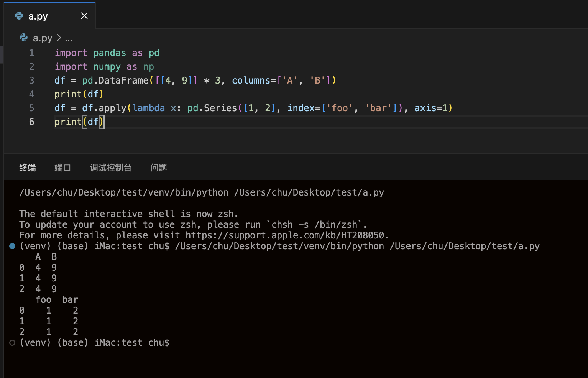Expand the breadcrumb chevron after a.py

(59, 38)
